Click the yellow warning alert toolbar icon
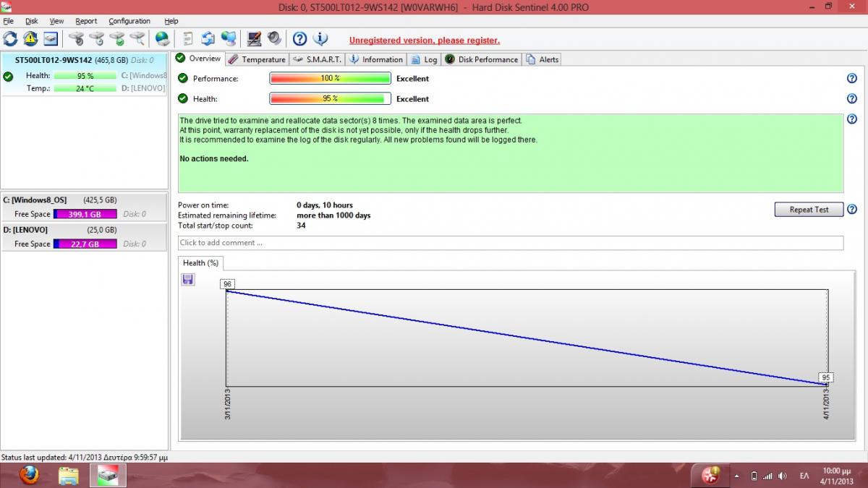 pyautogui.click(x=30, y=38)
